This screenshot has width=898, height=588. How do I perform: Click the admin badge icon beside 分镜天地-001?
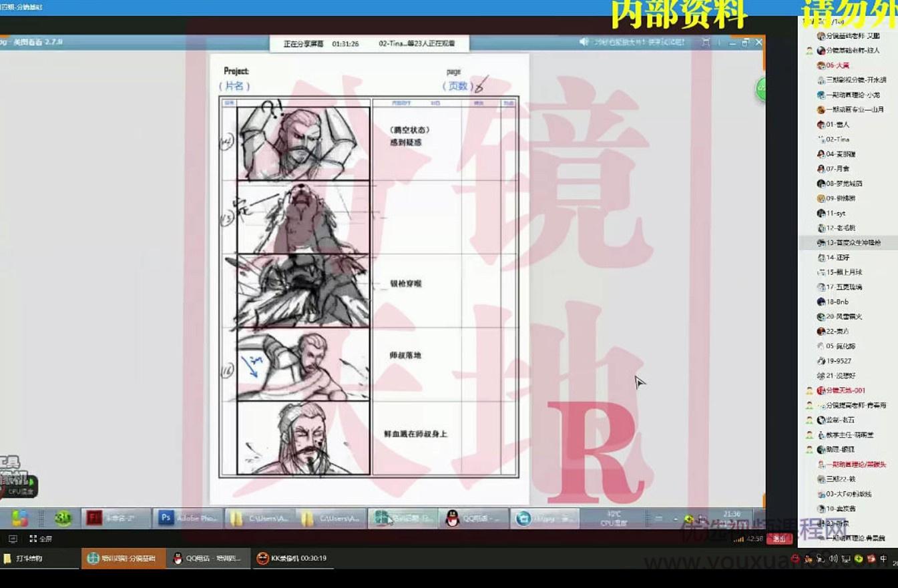click(810, 390)
